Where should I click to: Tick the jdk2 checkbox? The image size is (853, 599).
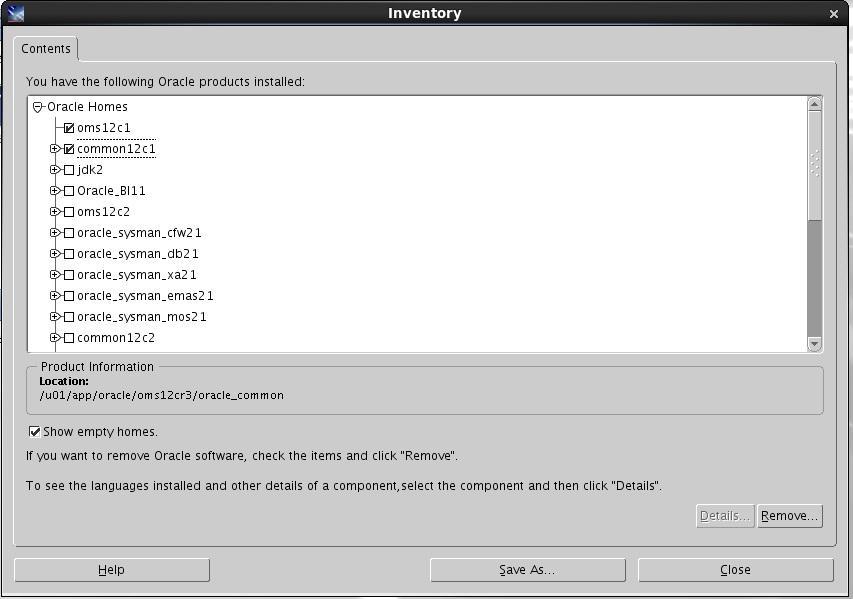pyautogui.click(x=69, y=170)
